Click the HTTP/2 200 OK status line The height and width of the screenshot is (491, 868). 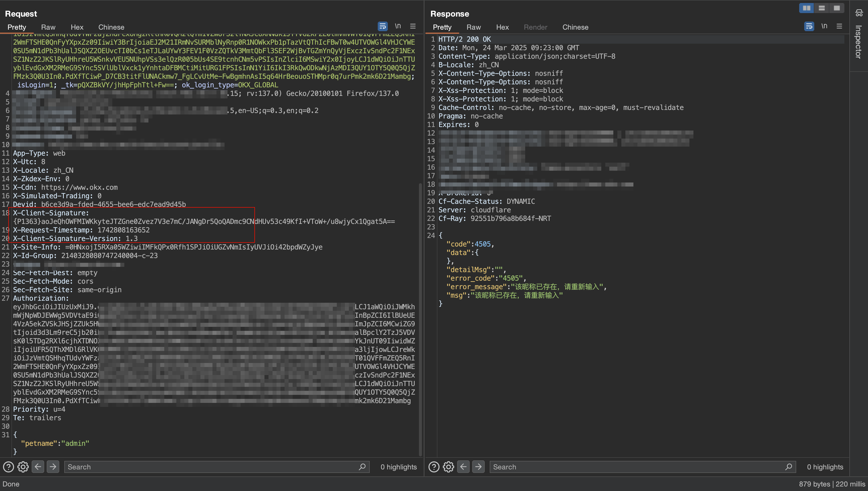pyautogui.click(x=465, y=39)
